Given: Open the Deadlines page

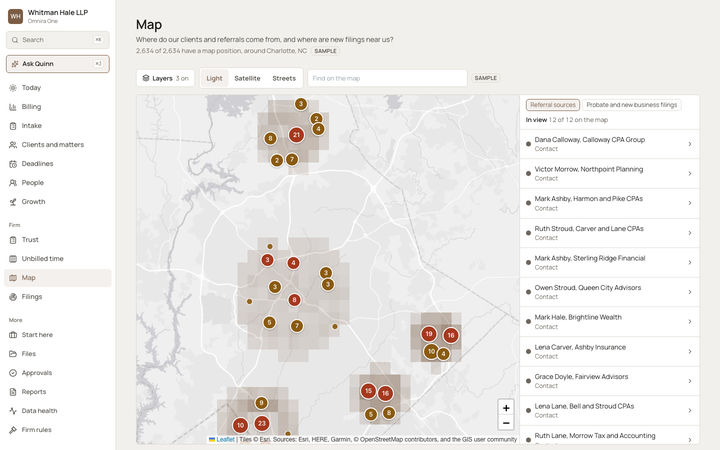Looking at the screenshot, I should 58,164.
